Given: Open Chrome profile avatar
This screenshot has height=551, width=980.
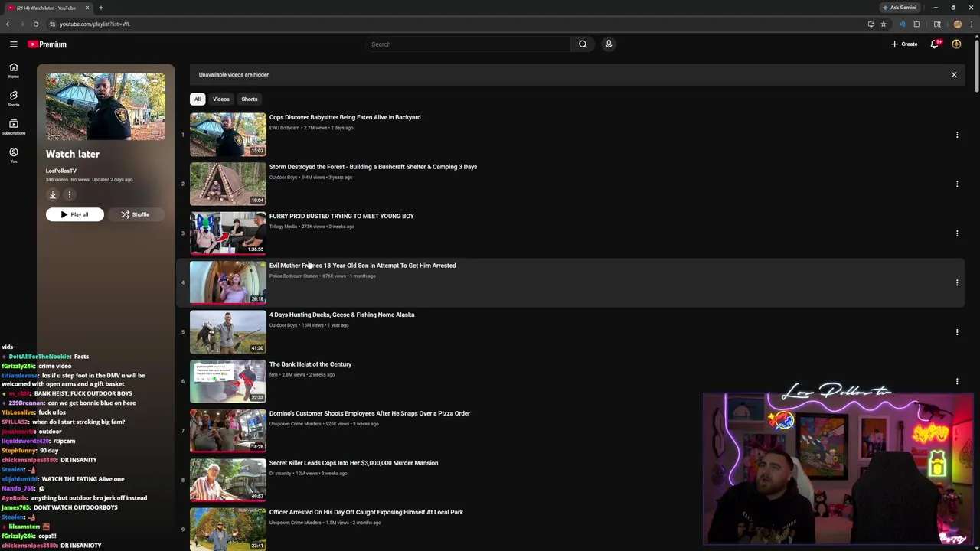Looking at the screenshot, I should point(957,24).
